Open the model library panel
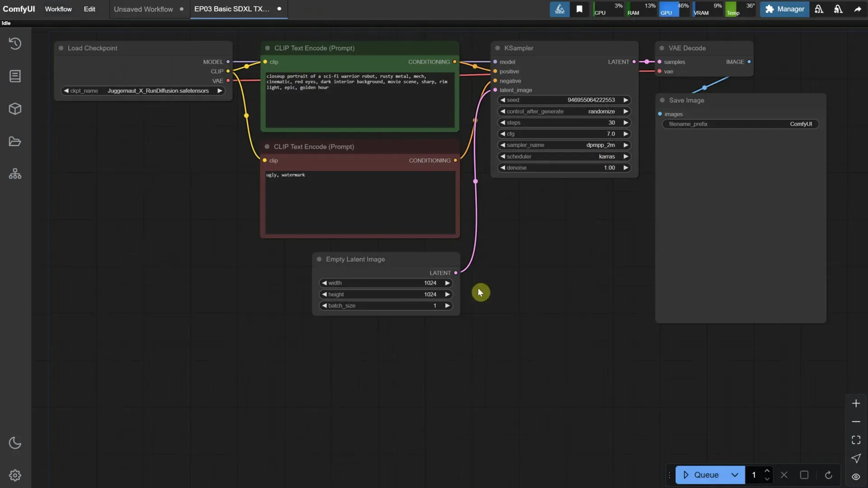The image size is (868, 488). [15, 108]
